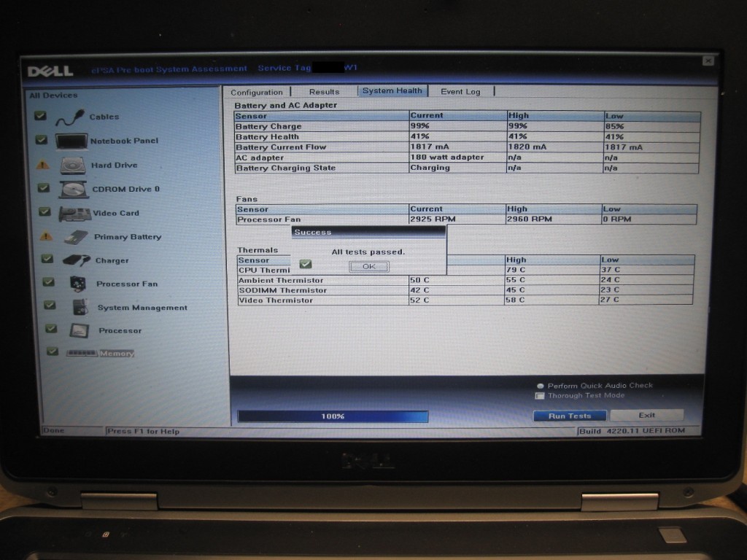Click the Press F1 for Help text
747x560 pixels.
click(x=144, y=432)
